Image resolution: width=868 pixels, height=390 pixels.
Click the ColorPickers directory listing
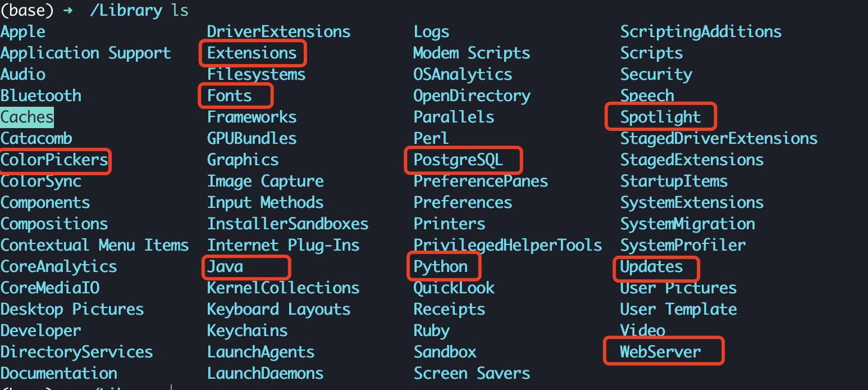coord(54,160)
